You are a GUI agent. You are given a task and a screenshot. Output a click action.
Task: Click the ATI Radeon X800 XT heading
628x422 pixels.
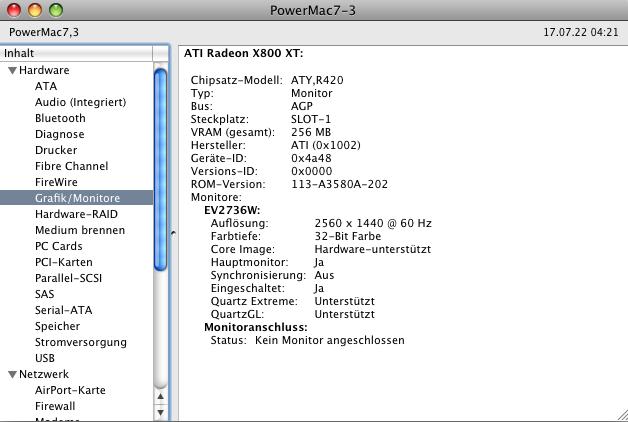[x=244, y=54]
